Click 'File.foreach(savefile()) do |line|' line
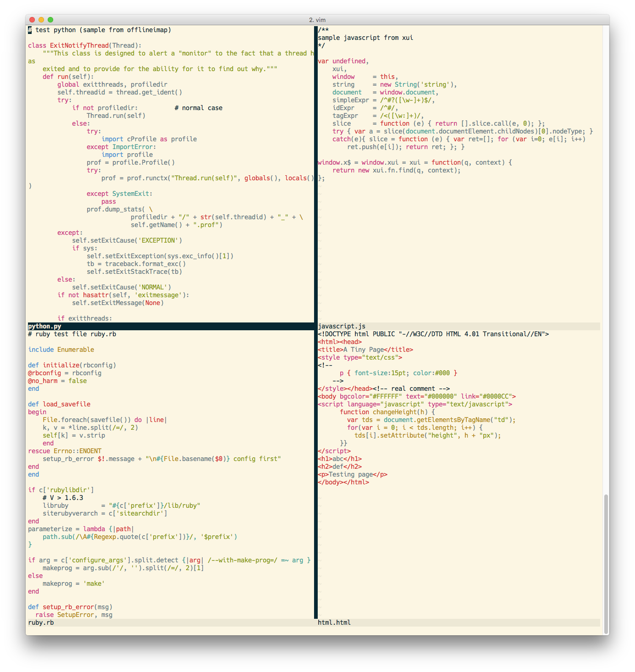Image resolution: width=635 pixels, height=672 pixels. tap(105, 420)
